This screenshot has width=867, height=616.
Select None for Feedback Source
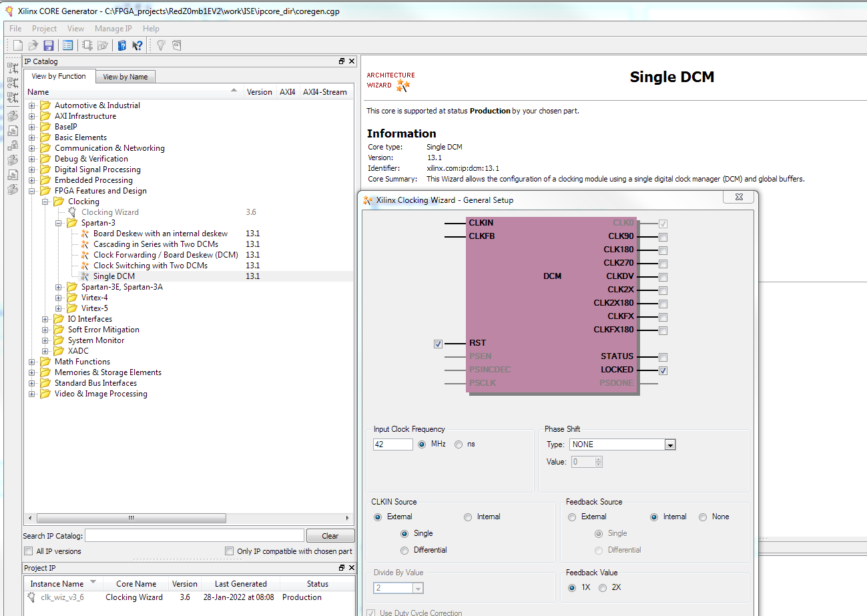tap(703, 517)
